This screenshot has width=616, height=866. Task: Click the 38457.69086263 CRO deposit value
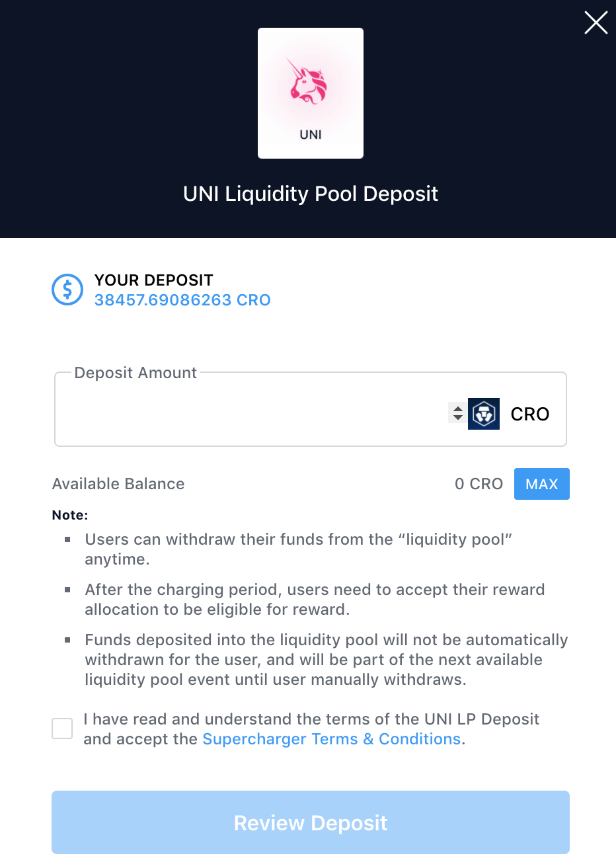coord(182,300)
